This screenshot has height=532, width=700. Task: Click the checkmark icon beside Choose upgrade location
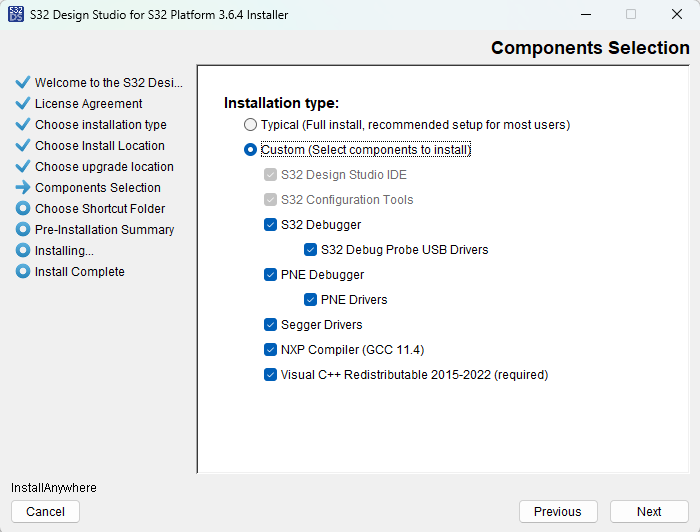pos(23,166)
